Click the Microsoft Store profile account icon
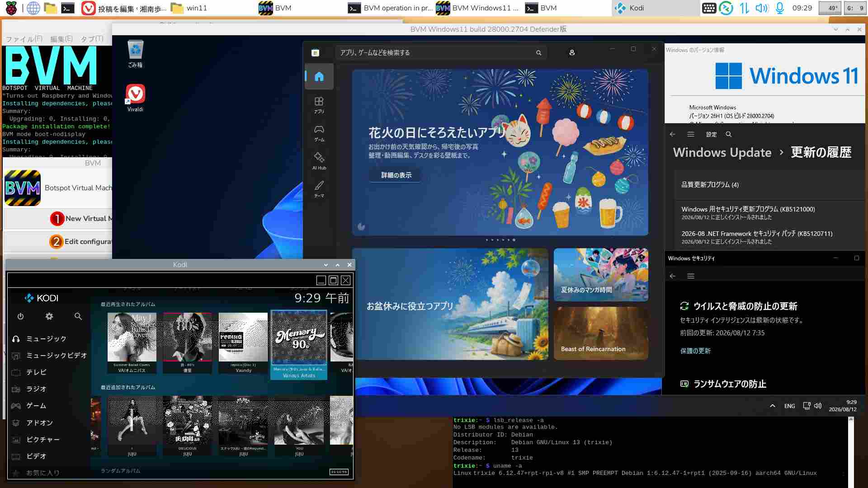This screenshot has width=868, height=488. tap(572, 52)
